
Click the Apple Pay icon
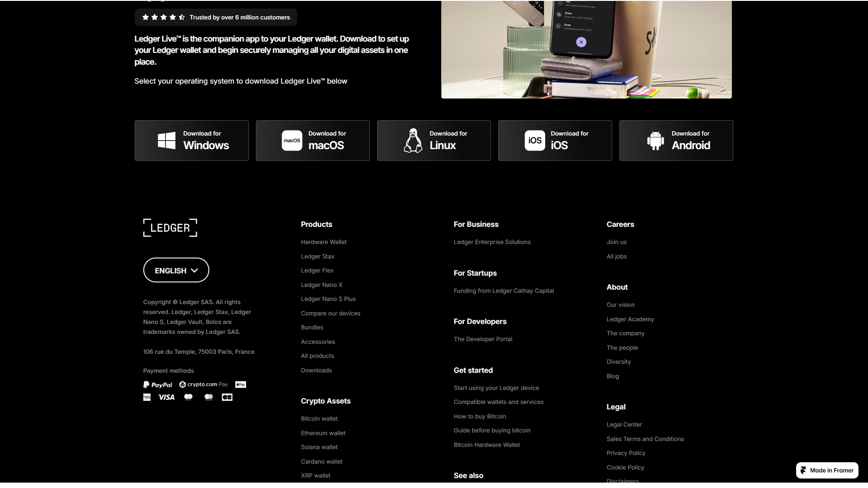[x=241, y=385]
